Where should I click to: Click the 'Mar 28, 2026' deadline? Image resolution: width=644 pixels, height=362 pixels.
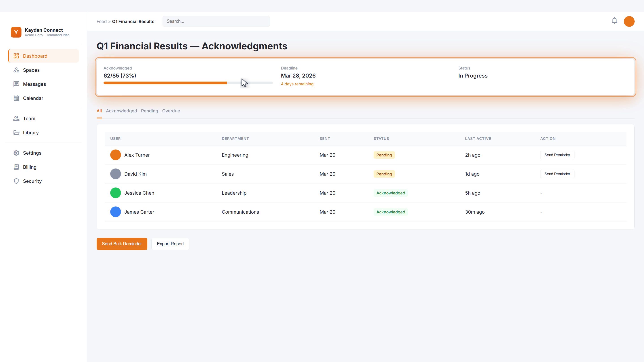[298, 76]
